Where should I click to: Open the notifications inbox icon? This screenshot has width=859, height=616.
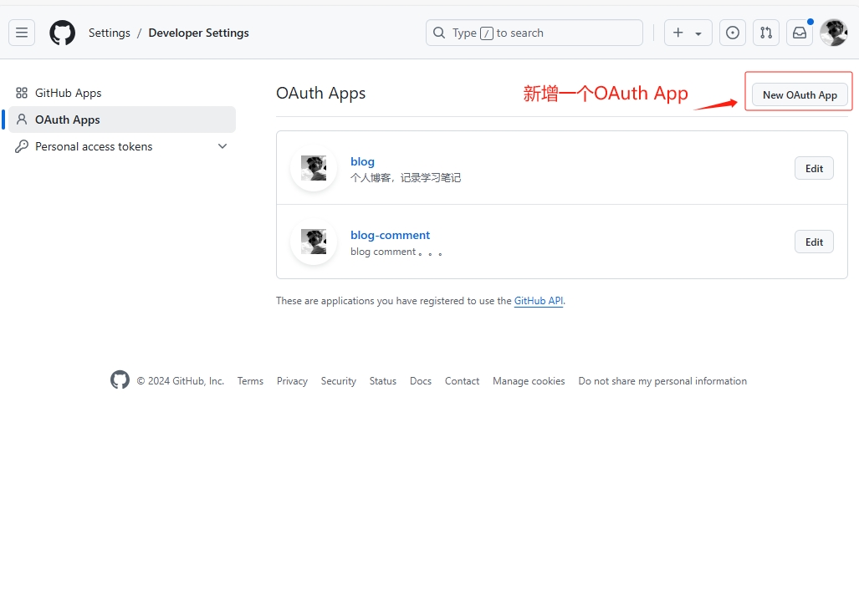(x=800, y=33)
